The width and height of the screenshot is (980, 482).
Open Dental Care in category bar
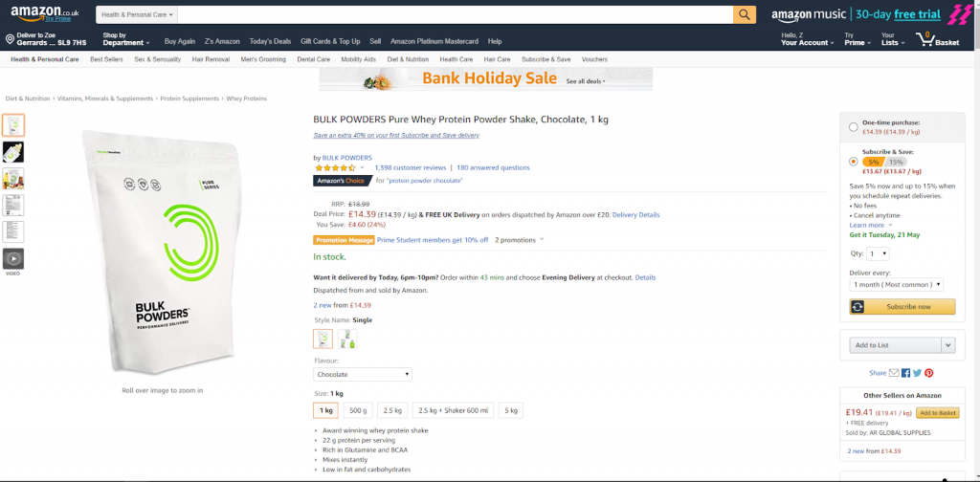point(313,59)
